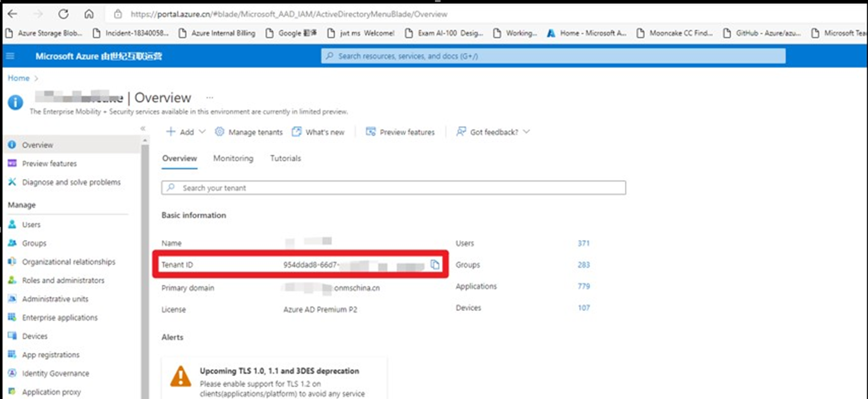Click the What's new icon
The width and height of the screenshot is (868, 399).
(297, 132)
